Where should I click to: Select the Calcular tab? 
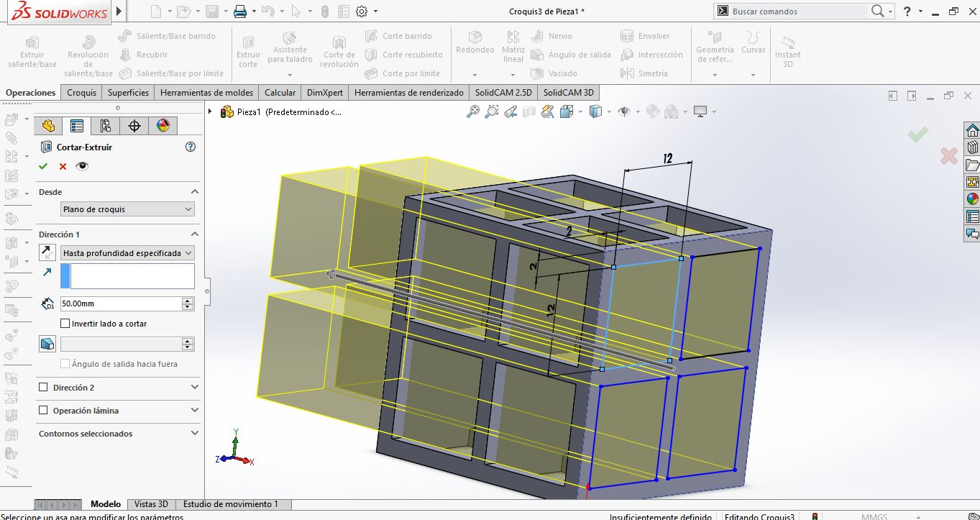pos(280,93)
